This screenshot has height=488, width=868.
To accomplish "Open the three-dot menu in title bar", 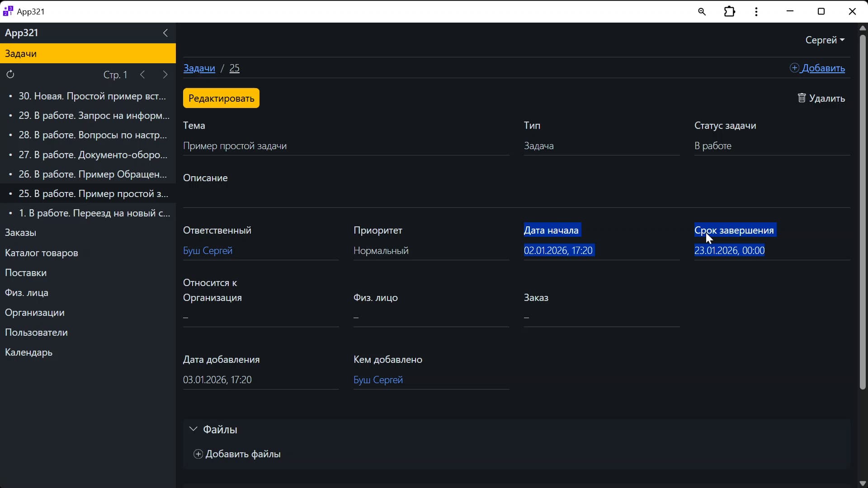I will pos(756,12).
